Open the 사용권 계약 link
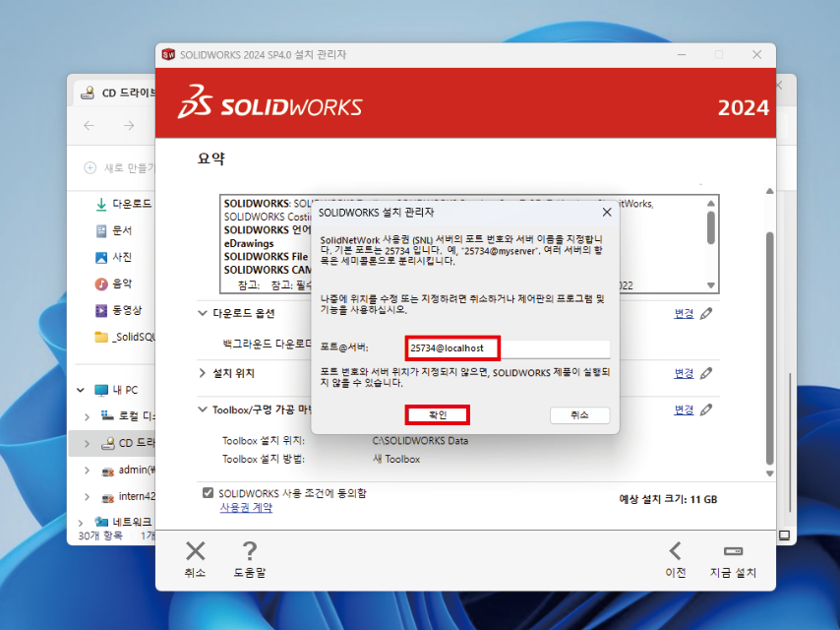The image size is (840, 630). click(x=246, y=507)
